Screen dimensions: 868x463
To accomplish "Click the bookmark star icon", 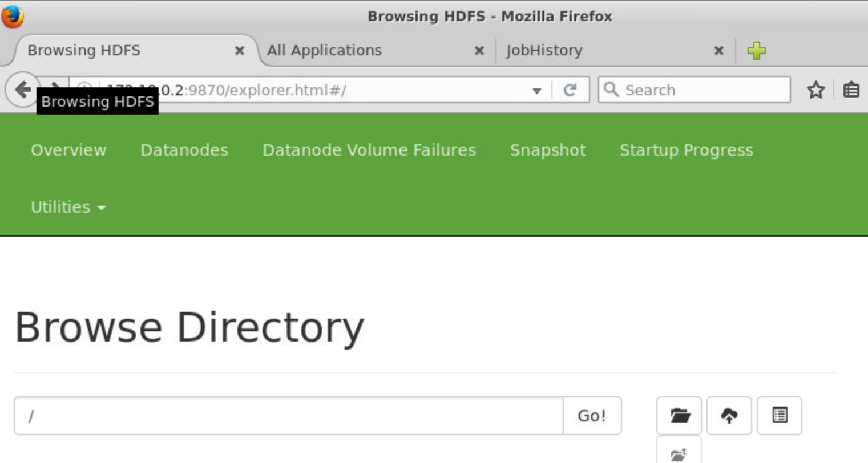I will pyautogui.click(x=815, y=90).
